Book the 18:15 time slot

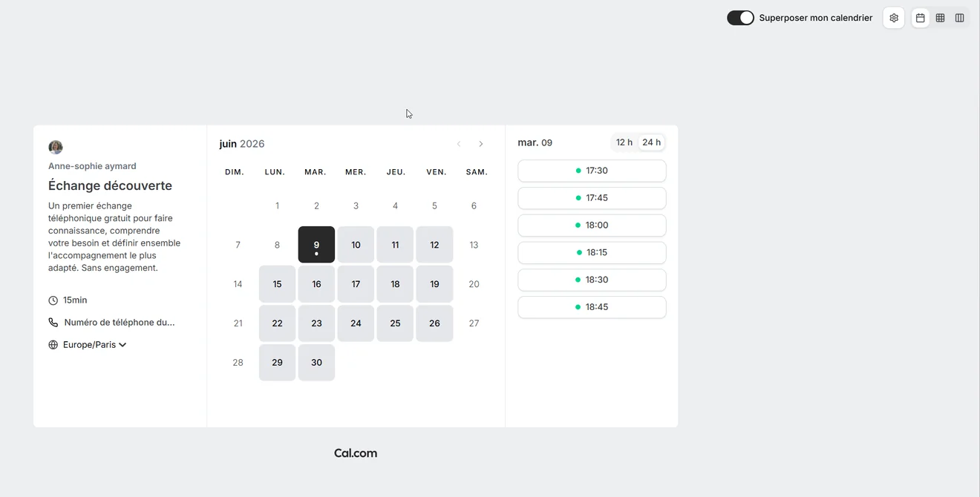(592, 252)
